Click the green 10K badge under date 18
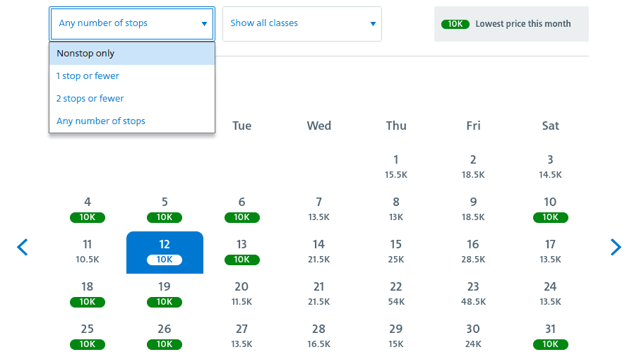The image size is (639, 364). tap(88, 302)
